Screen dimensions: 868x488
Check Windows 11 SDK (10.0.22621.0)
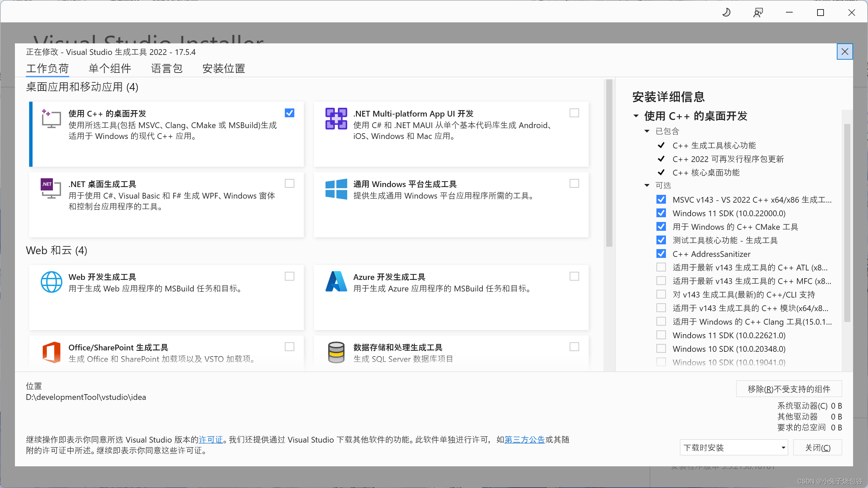tap(661, 335)
